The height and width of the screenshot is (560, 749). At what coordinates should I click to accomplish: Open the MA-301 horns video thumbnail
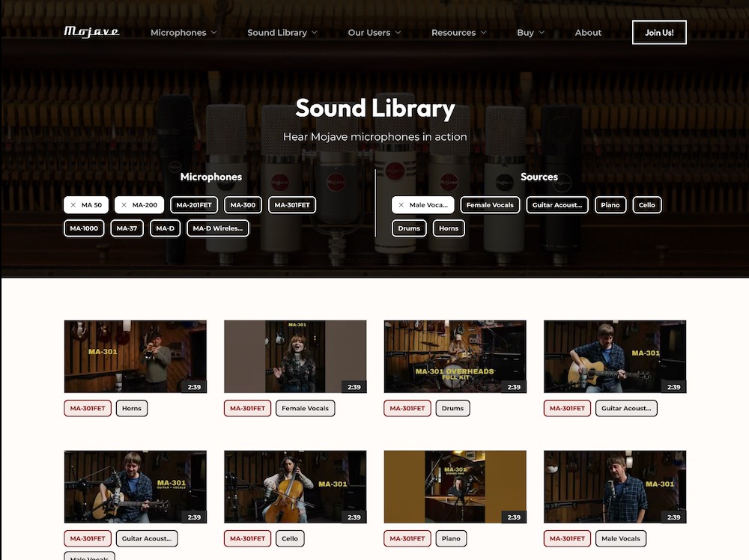pyautogui.click(x=135, y=356)
